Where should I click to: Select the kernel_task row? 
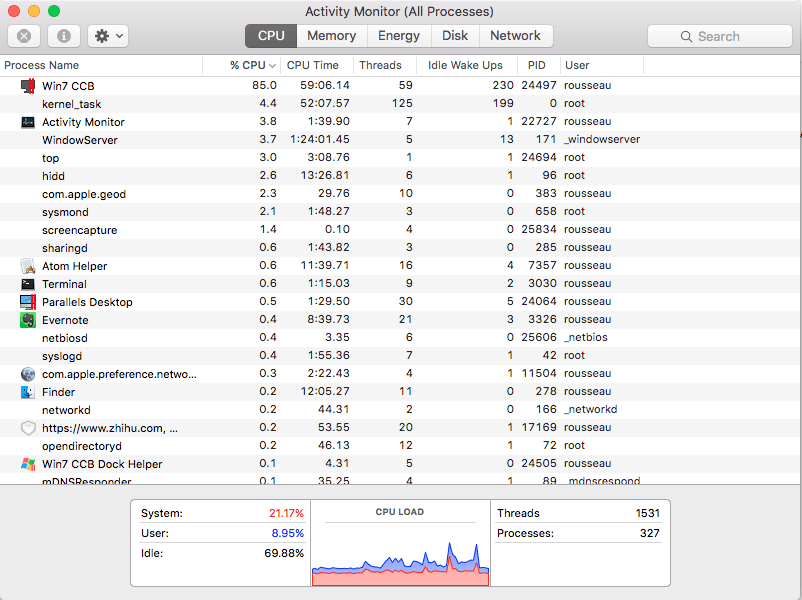400,104
